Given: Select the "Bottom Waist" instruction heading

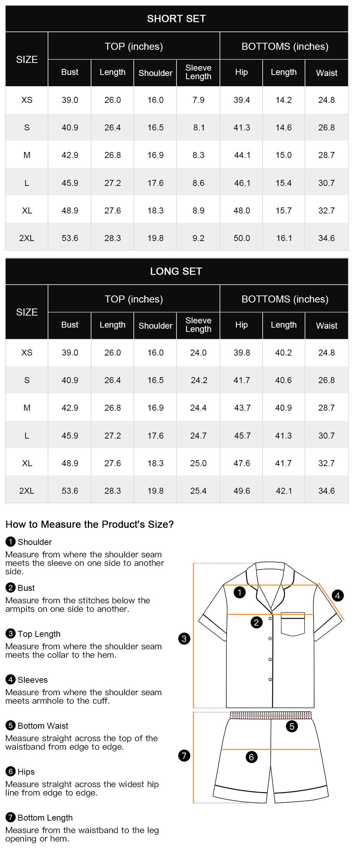Looking at the screenshot, I should 43,726.
